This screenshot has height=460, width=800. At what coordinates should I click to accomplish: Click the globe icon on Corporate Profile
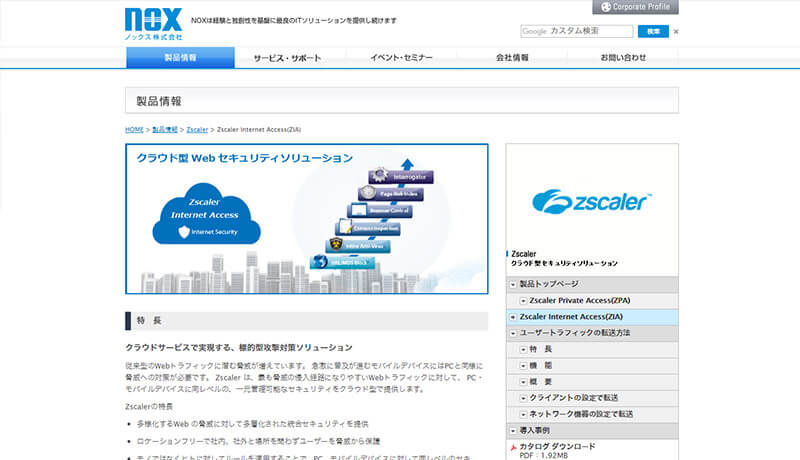606,7
